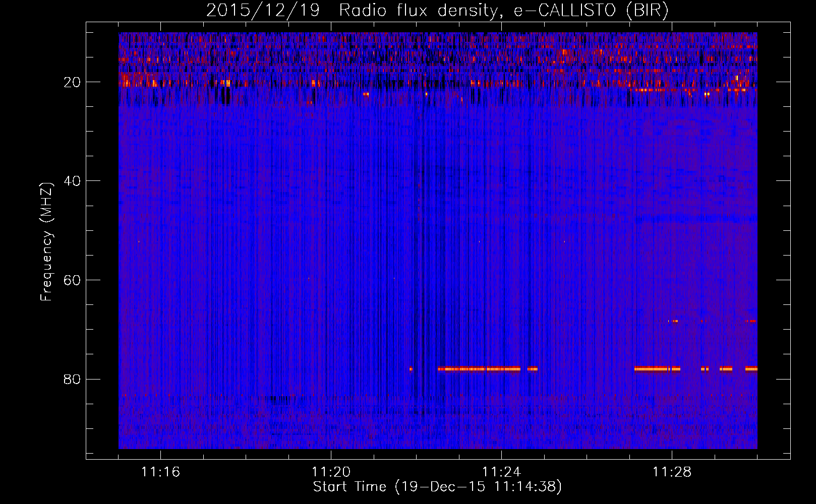Click the long orange emission band near 78 MHz around 11:23
Screen dimensions: 816x504
(x=479, y=369)
